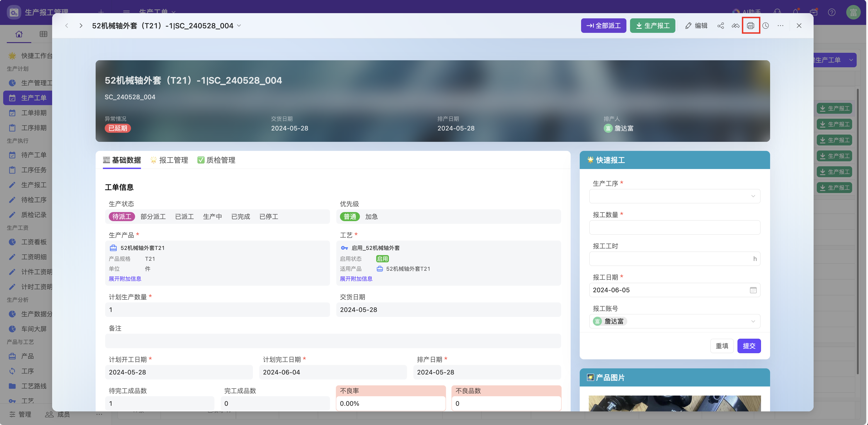Image resolution: width=868 pixels, height=425 pixels.
Task: Open 启用_52机械轴外套 process link
Action: pyautogui.click(x=375, y=248)
